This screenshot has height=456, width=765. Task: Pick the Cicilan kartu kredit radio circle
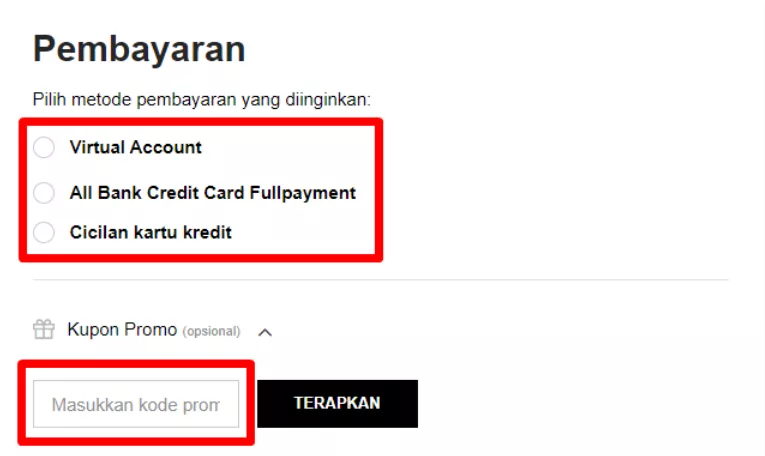pos(44,232)
